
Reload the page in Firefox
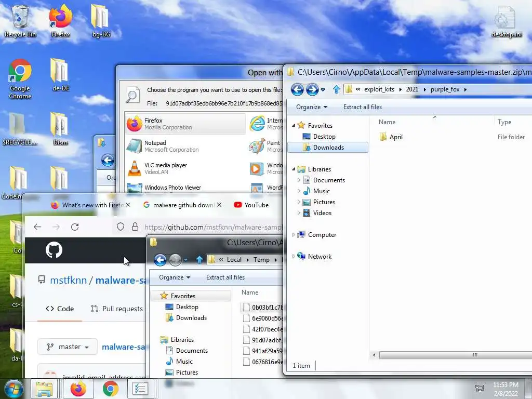click(x=75, y=227)
